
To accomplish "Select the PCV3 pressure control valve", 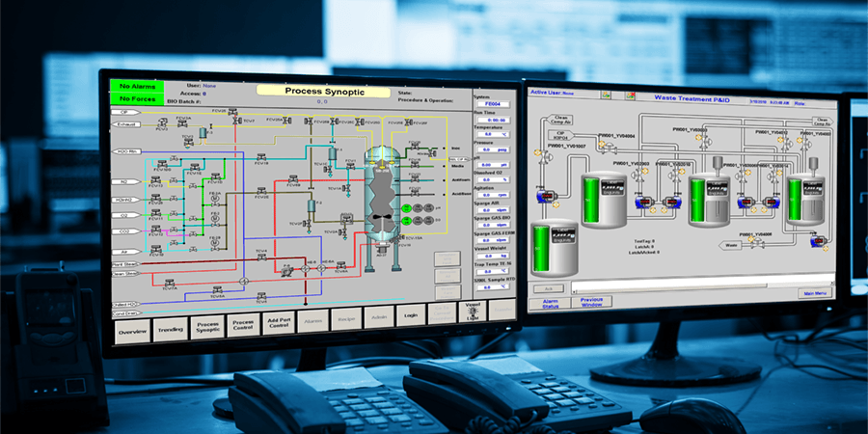I will pyautogui.click(x=163, y=122).
